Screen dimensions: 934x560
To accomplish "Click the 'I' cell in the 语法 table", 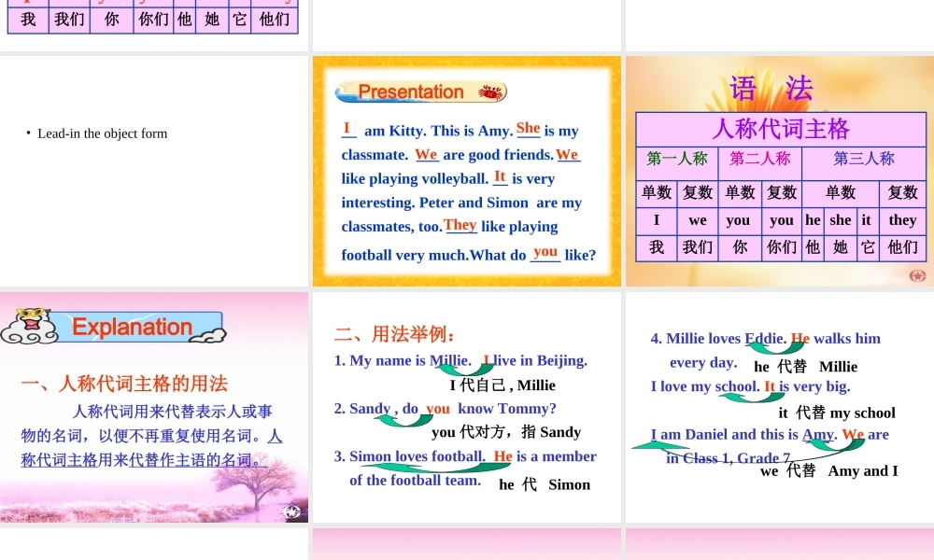I will (x=657, y=220).
